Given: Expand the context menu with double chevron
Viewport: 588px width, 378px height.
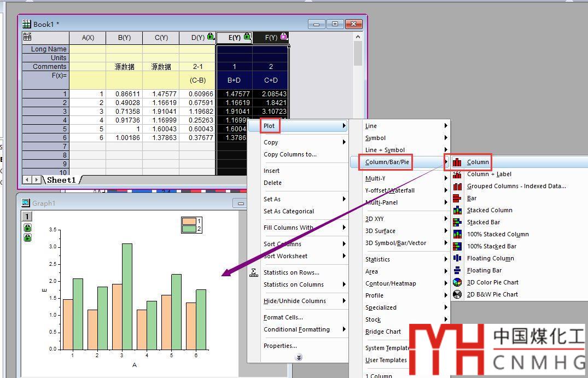Looking at the screenshot, I should click(x=299, y=357).
